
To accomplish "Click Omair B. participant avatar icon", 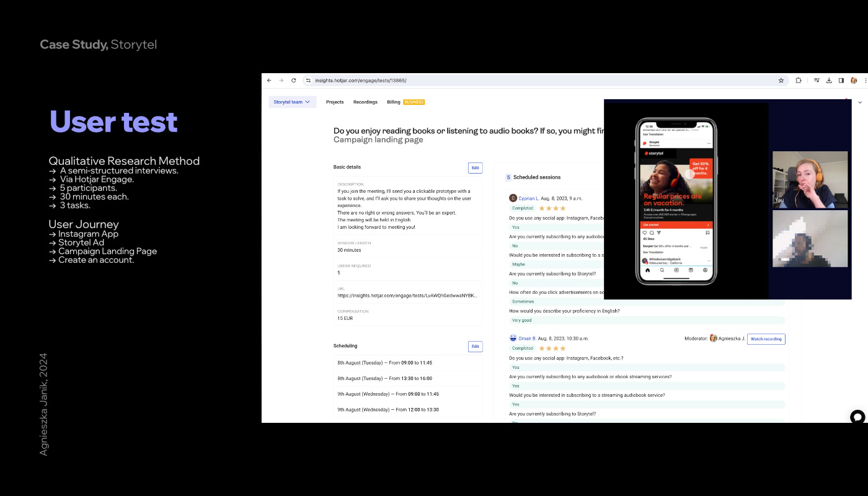I will coord(513,339).
